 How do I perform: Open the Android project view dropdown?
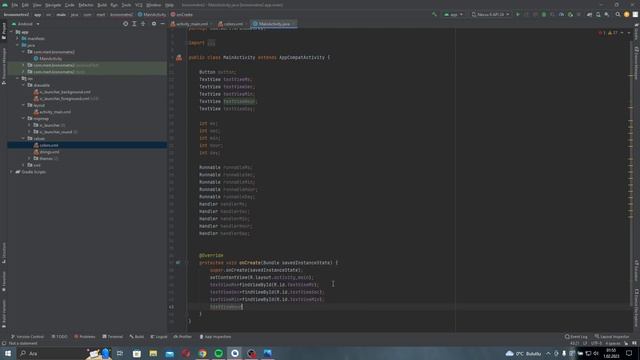26,24
